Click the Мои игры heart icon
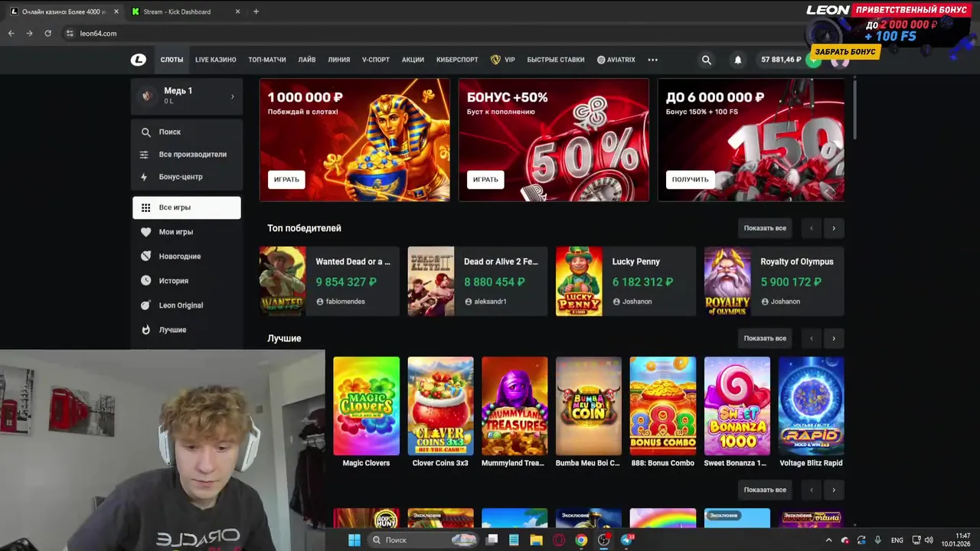The width and height of the screenshot is (980, 551). tap(145, 232)
